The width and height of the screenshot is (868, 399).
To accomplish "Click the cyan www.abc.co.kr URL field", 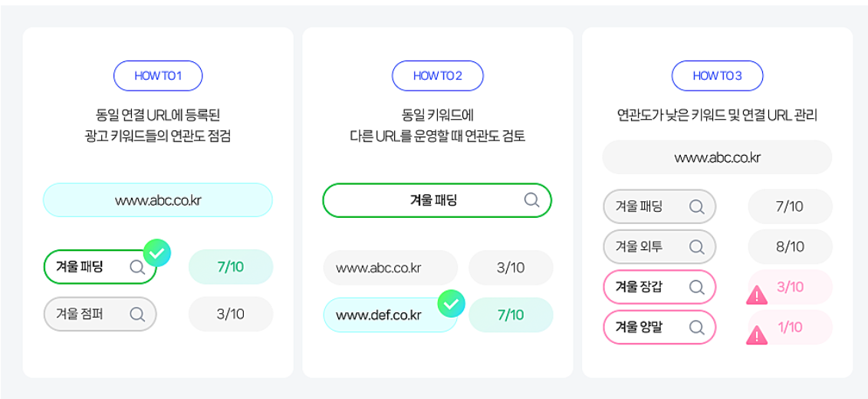I will [x=158, y=200].
